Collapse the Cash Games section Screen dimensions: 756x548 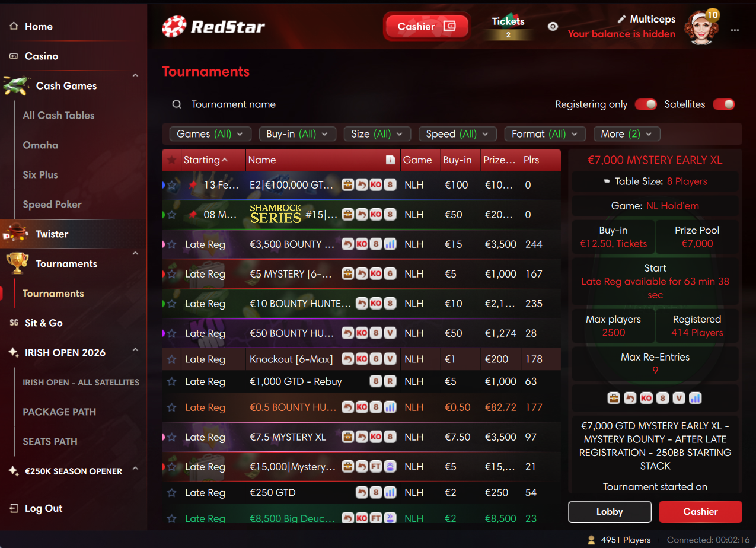coord(135,75)
